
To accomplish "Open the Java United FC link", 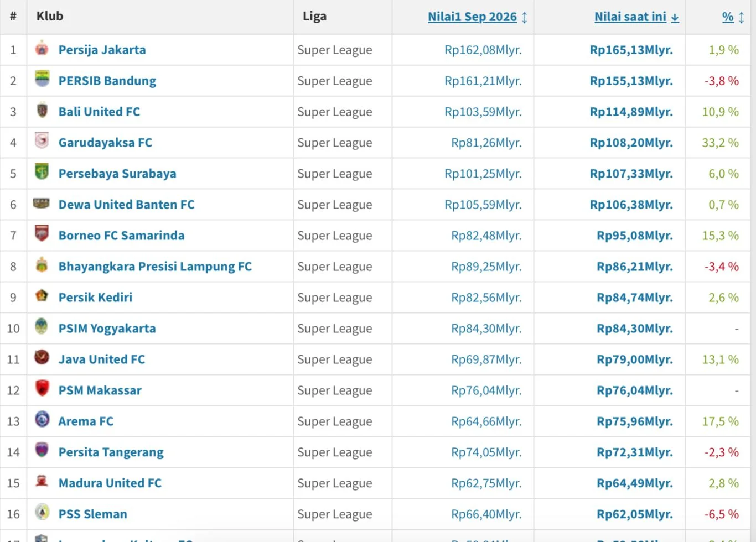I will click(102, 359).
